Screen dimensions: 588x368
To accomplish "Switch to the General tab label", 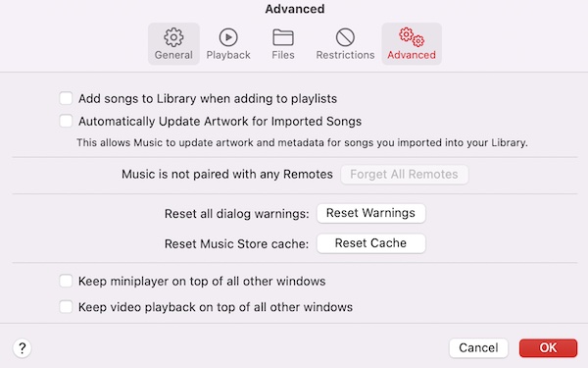I will [173, 55].
